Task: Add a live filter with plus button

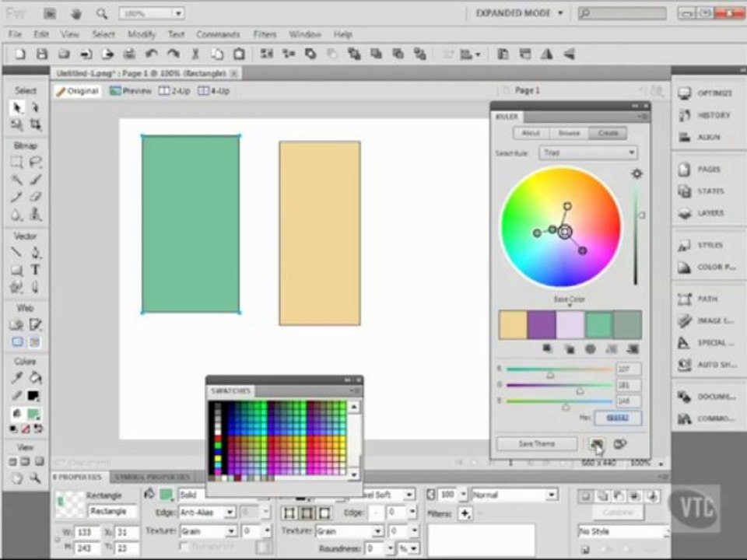Action: pyautogui.click(x=465, y=513)
